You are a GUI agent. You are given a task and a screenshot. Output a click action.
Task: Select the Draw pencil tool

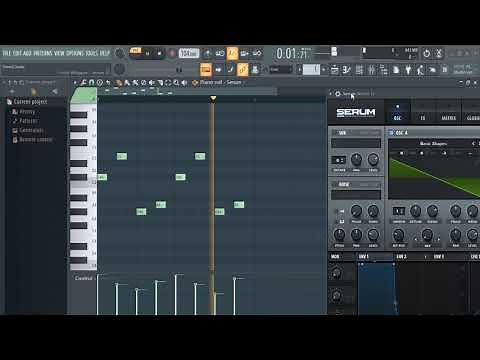(118, 82)
